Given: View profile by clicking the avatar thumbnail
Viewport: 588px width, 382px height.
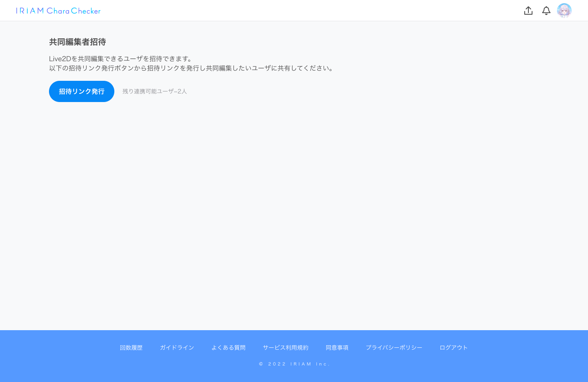Looking at the screenshot, I should click(564, 11).
